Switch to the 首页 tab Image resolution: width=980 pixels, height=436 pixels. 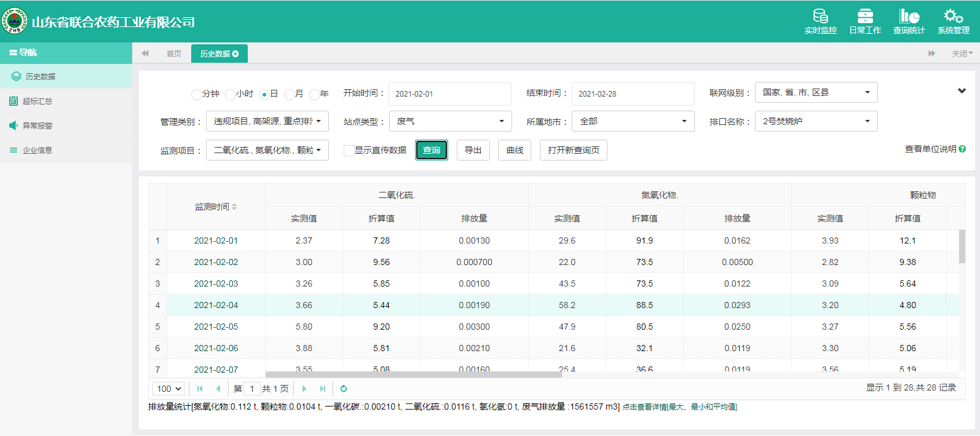[174, 54]
